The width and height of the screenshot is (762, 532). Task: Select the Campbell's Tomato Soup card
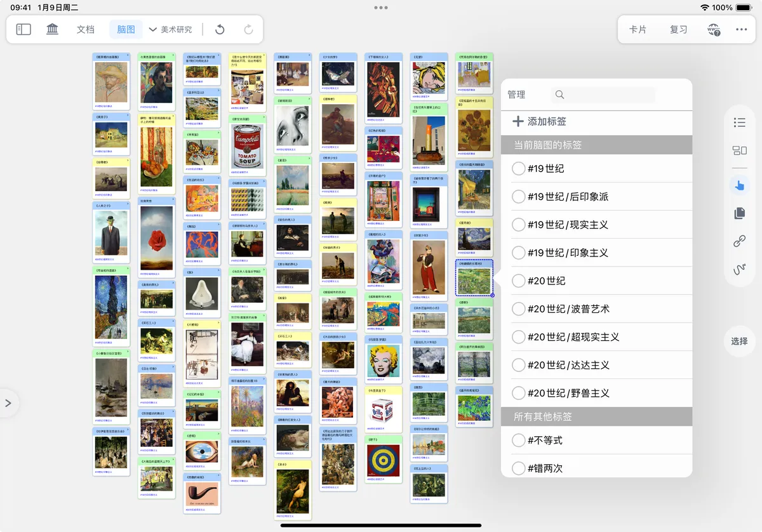tap(248, 145)
